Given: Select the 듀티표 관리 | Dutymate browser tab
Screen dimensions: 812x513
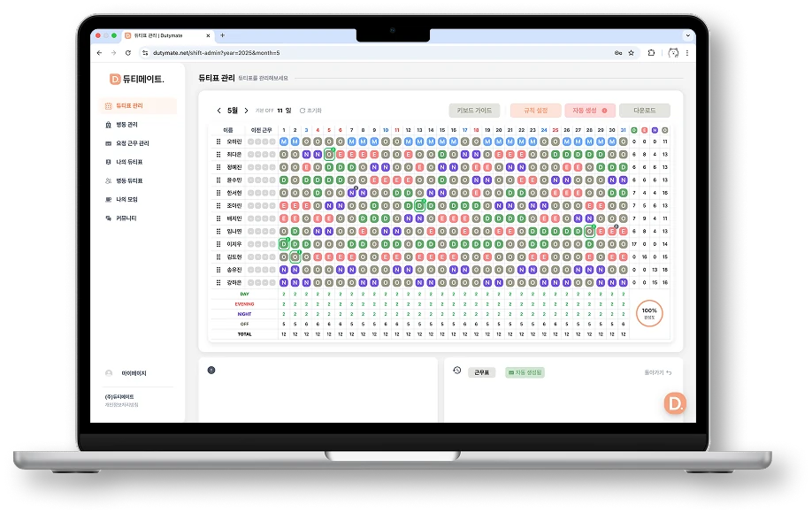Looking at the screenshot, I should [167, 35].
